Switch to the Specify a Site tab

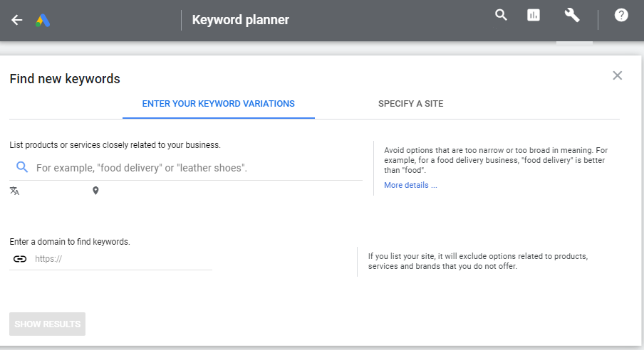pyautogui.click(x=411, y=104)
